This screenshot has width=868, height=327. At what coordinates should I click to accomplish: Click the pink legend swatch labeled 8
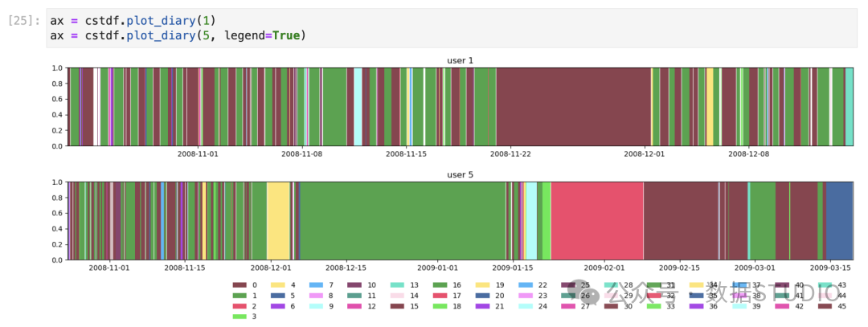pos(316,296)
